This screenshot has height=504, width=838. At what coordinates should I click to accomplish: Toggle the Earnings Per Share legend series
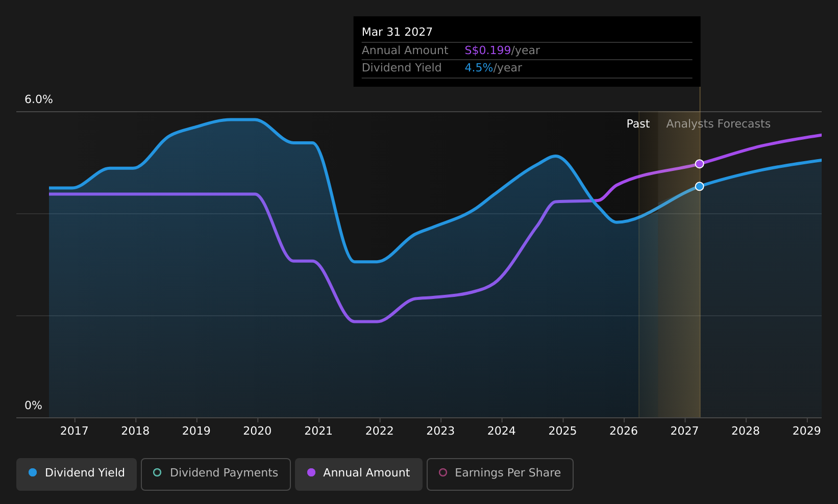point(500,474)
